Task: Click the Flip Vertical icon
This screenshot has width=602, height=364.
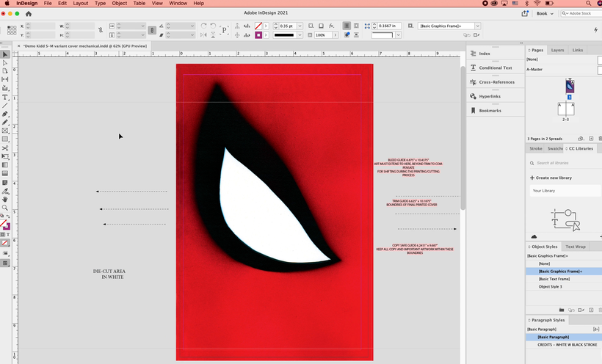Action: (213, 35)
